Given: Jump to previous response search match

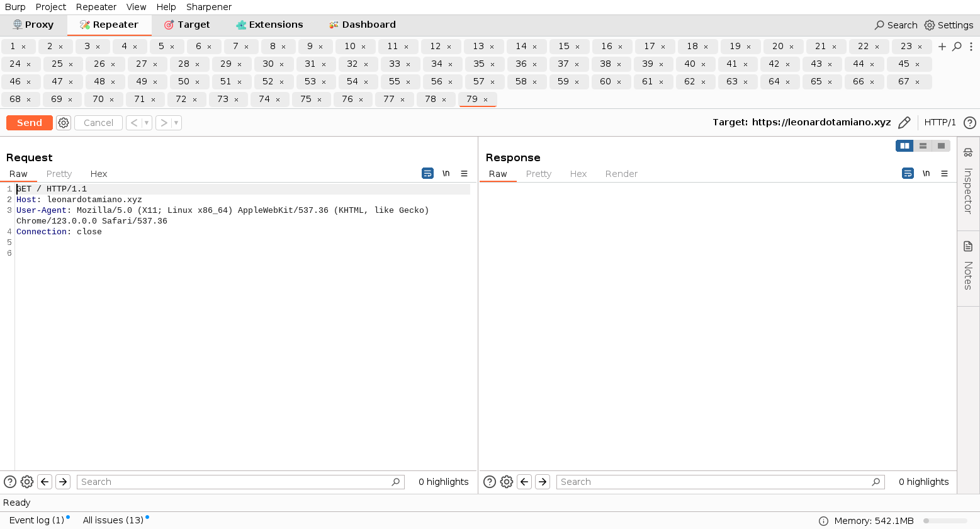Looking at the screenshot, I should tap(524, 482).
